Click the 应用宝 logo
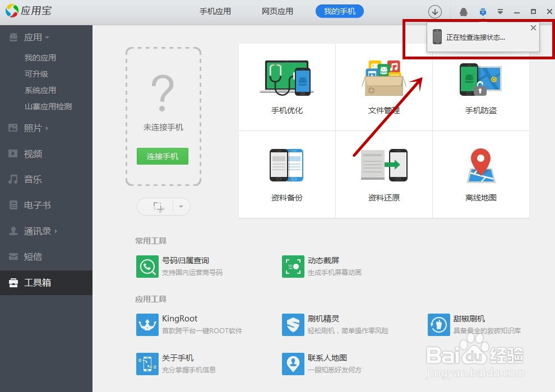This screenshot has width=555, height=392. pos(29,11)
